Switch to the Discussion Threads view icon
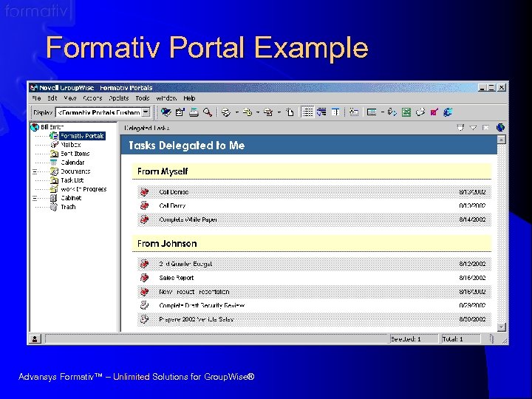532x399 pixels. pyautogui.click(x=321, y=112)
